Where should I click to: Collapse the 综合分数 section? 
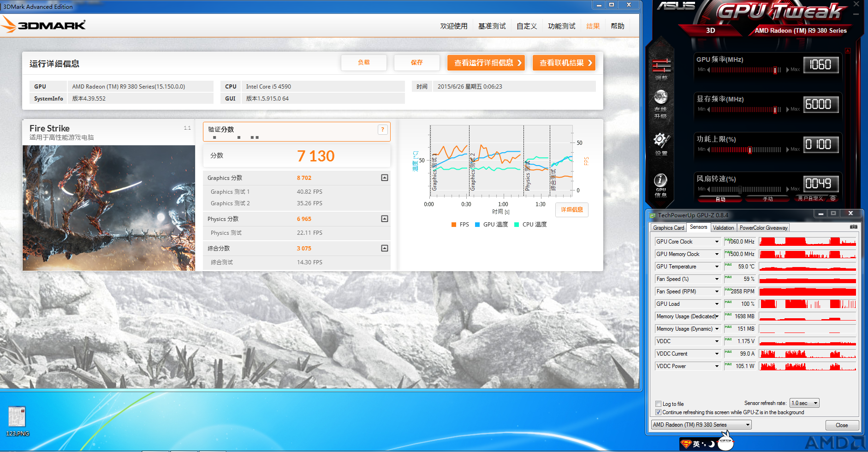click(385, 248)
